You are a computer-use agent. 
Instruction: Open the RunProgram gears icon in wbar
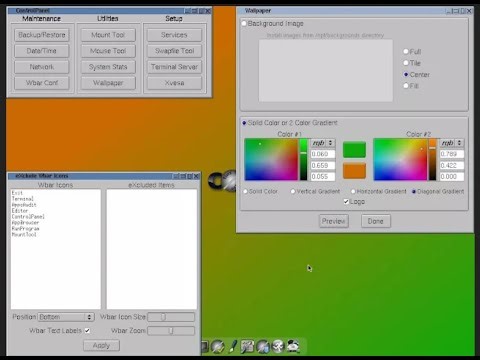tap(278, 346)
